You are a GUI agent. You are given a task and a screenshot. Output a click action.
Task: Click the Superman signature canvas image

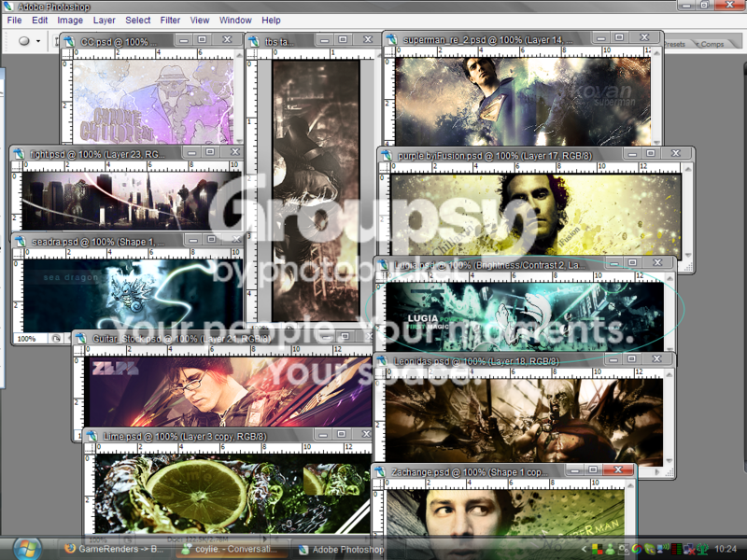pyautogui.click(x=523, y=101)
